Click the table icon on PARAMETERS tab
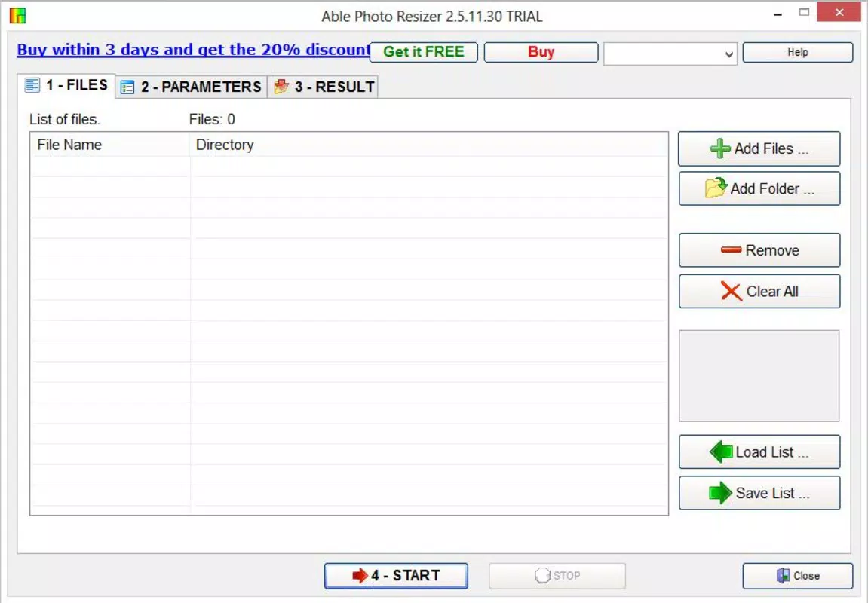This screenshot has height=603, width=868. [127, 87]
